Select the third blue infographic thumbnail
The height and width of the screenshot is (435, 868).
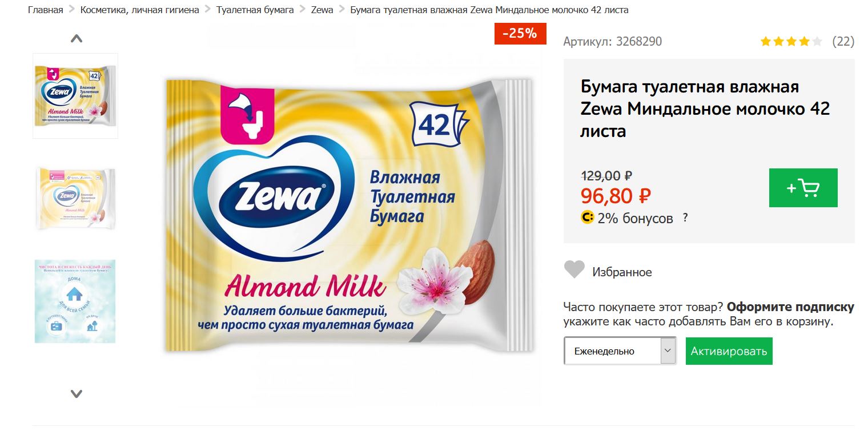point(75,301)
